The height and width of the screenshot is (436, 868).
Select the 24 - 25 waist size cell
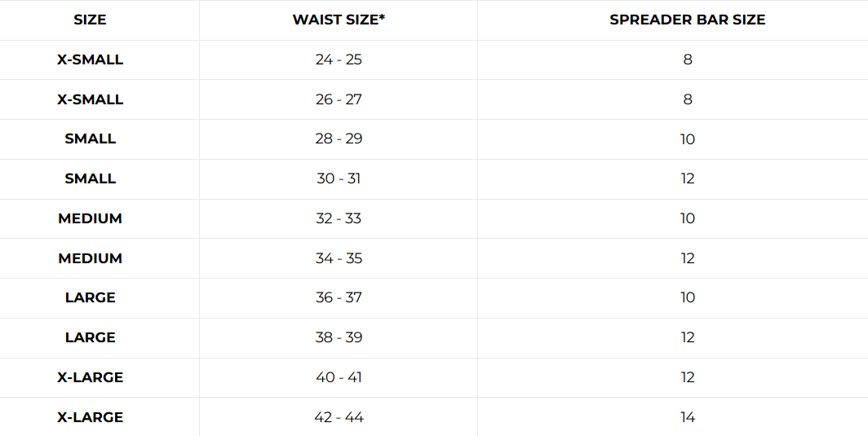point(339,59)
